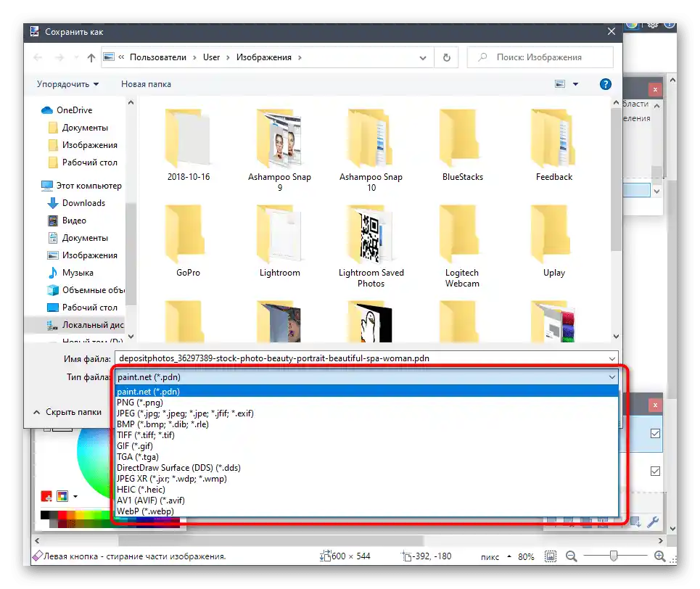This screenshot has height=589, width=700.
Task: Pick JPEG (*.jpg) format in the list
Action: (x=185, y=413)
